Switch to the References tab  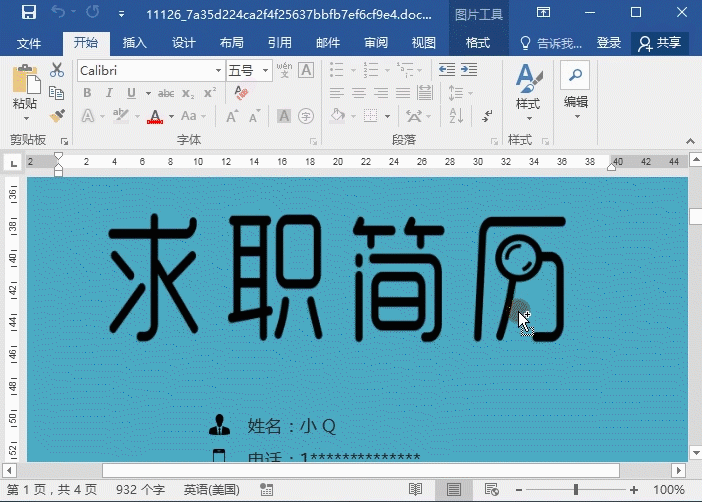coord(280,43)
